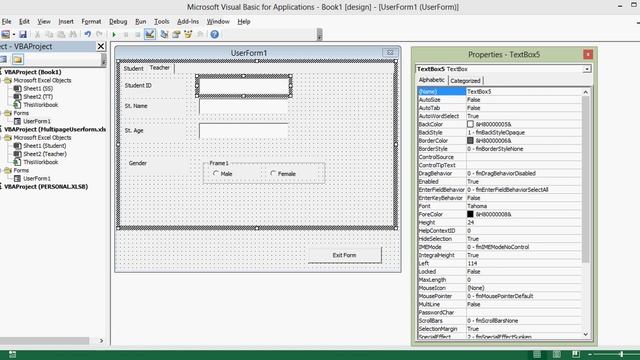This screenshot has width=640, height=360.
Task: Click the Exit Form button
Action: pos(344,255)
